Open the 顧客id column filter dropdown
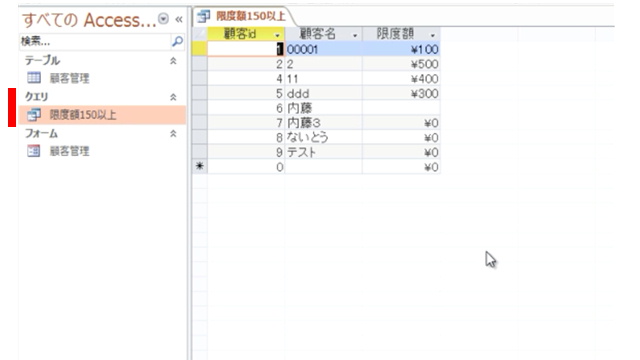Viewport: 640px width, 360px height. [277, 35]
